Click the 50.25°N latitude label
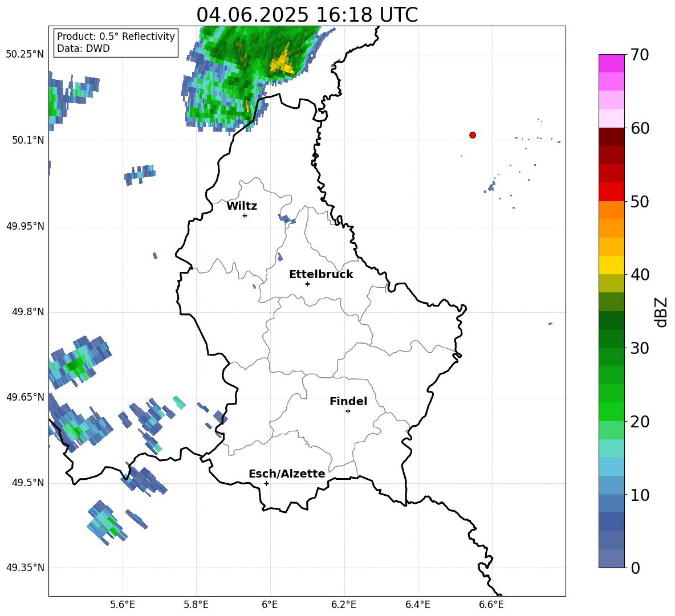Image resolution: width=675 pixels, height=616 pixels. point(25,55)
